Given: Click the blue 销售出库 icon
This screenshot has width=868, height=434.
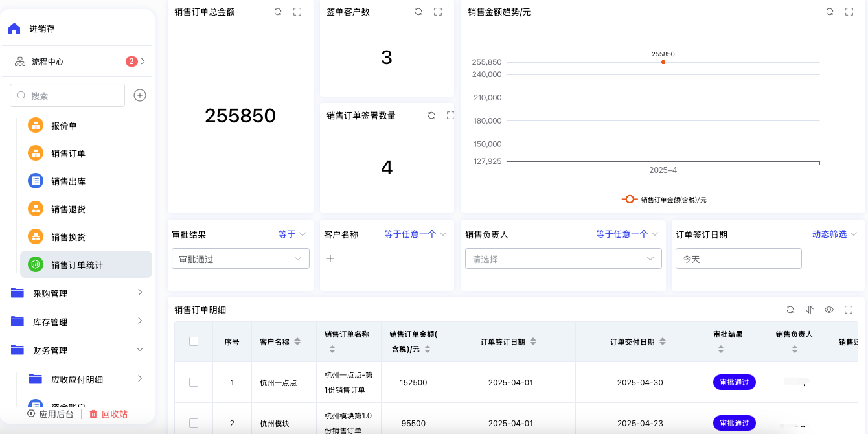Looking at the screenshot, I should pyautogui.click(x=36, y=181).
